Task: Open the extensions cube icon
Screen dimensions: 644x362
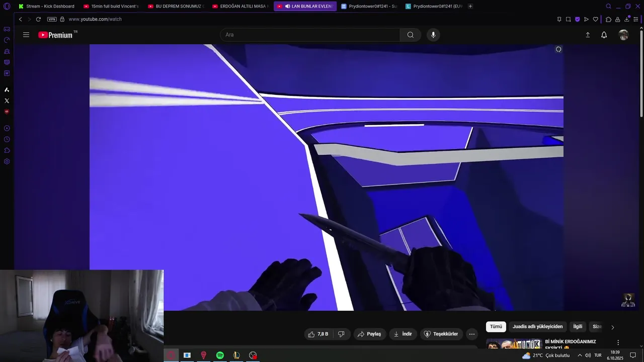Action: 608,19
